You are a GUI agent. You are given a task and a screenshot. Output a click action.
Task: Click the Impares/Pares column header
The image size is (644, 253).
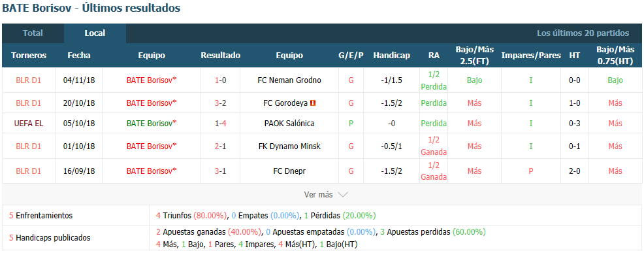pyautogui.click(x=531, y=55)
